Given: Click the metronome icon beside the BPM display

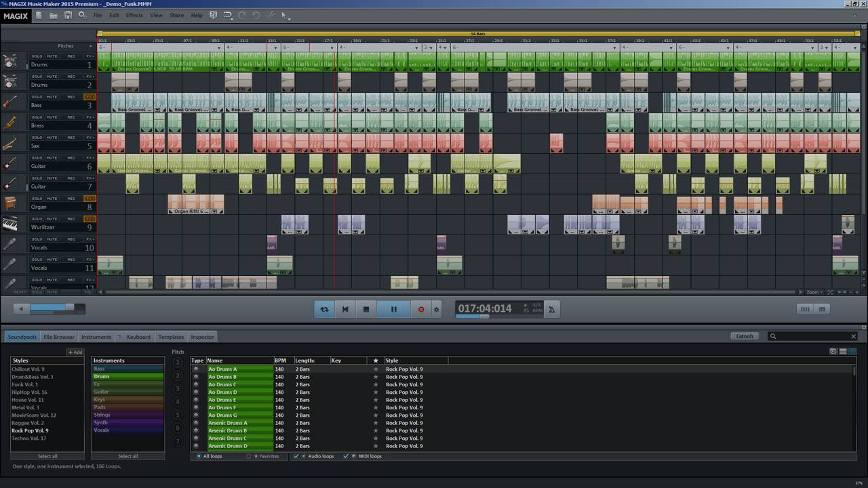Looking at the screenshot, I should (x=551, y=309).
